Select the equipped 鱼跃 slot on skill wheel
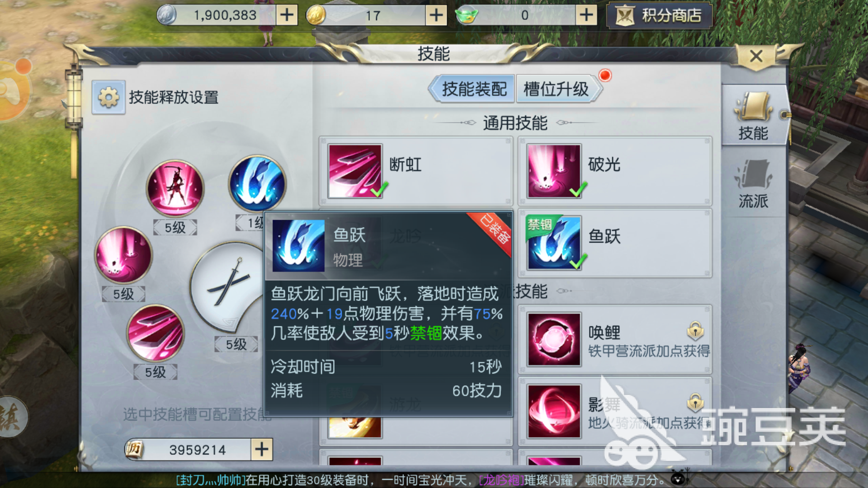The width and height of the screenshot is (868, 488). click(257, 184)
